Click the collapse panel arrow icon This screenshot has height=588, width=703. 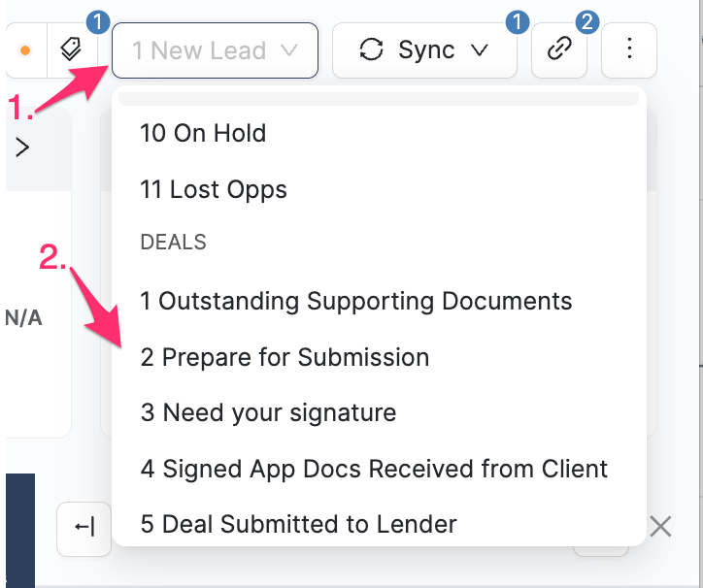click(84, 528)
